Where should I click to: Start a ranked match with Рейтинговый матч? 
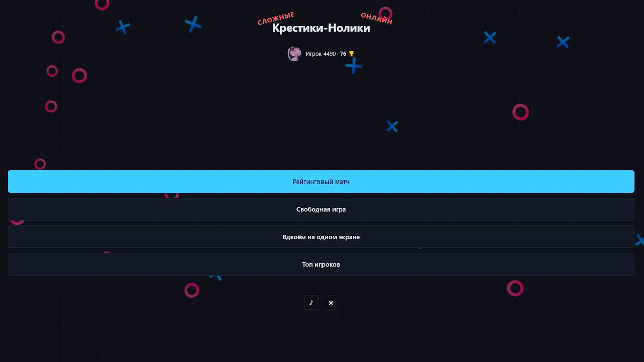click(x=321, y=182)
